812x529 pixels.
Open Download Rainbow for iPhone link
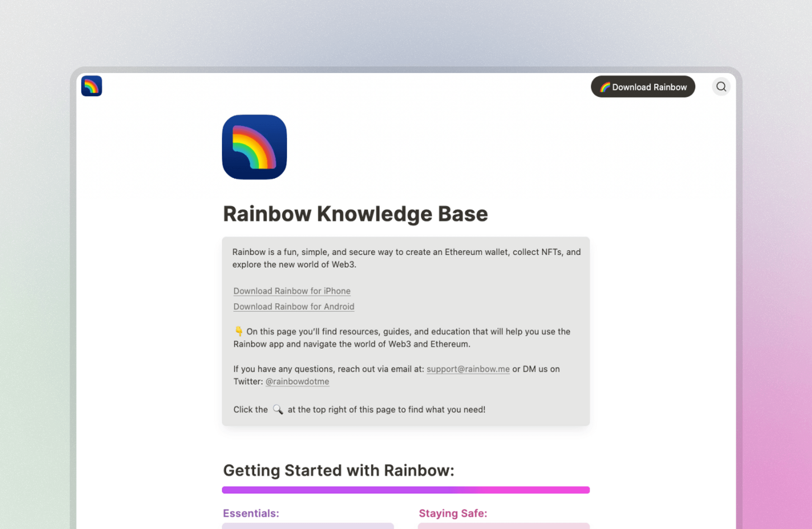292,291
